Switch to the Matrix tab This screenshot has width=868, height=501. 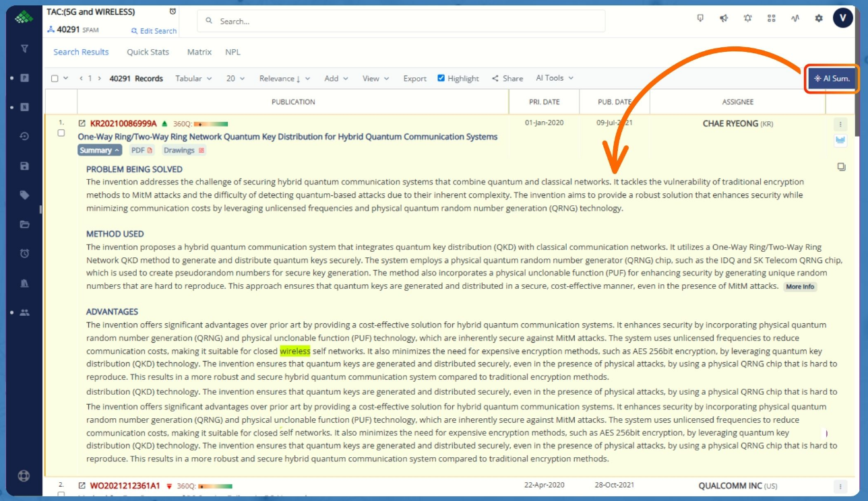[x=199, y=52]
